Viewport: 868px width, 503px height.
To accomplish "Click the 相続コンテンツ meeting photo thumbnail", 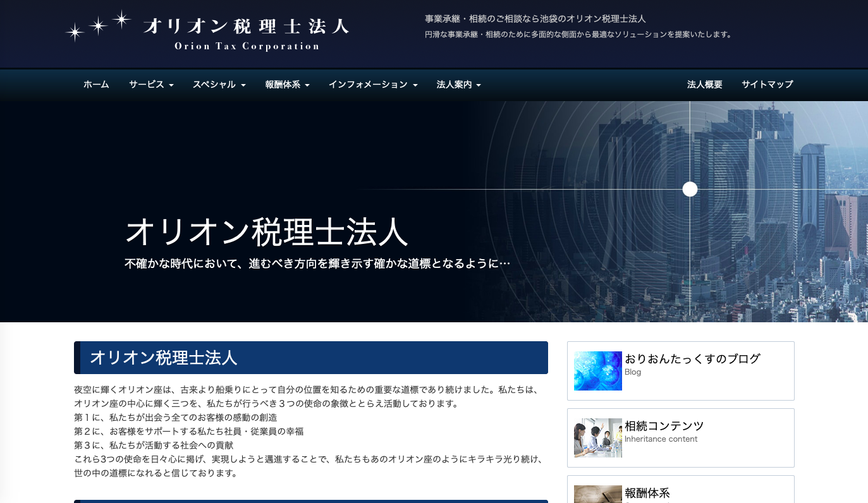I will [598, 438].
